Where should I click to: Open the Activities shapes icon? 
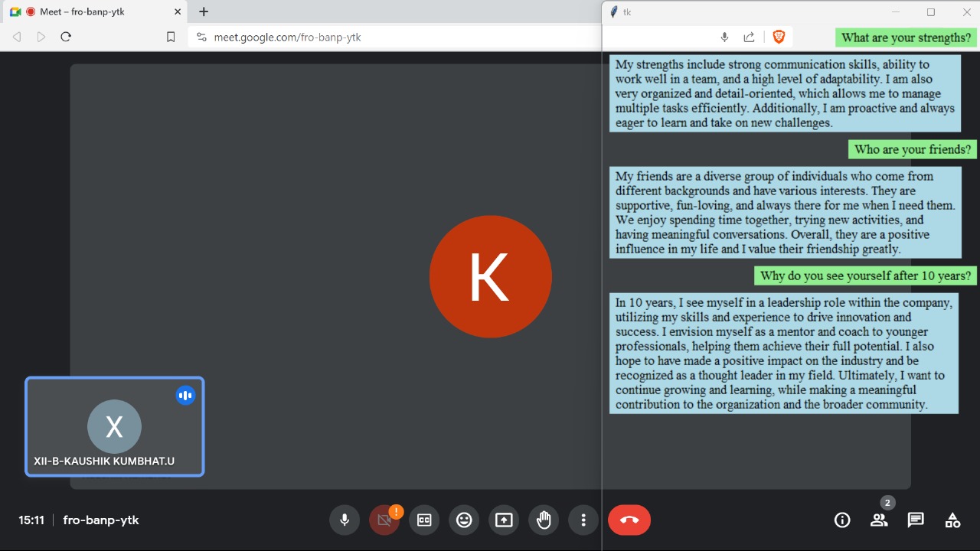(x=952, y=520)
